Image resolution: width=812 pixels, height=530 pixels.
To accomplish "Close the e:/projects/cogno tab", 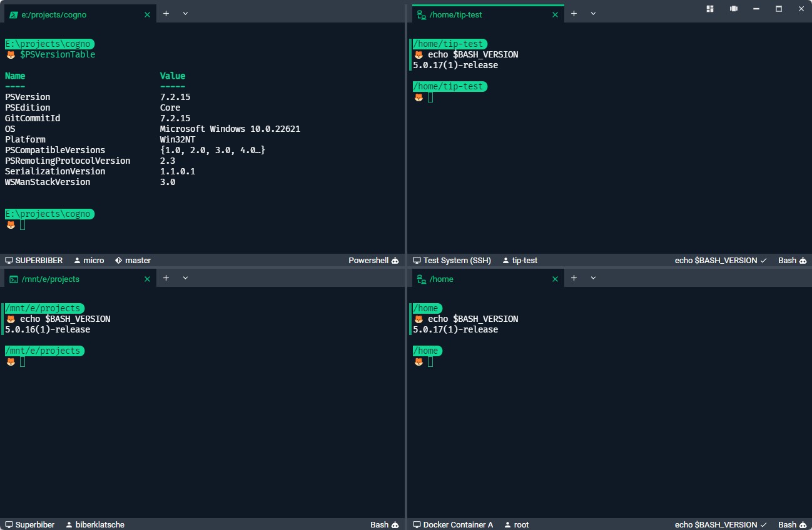I will pos(147,14).
